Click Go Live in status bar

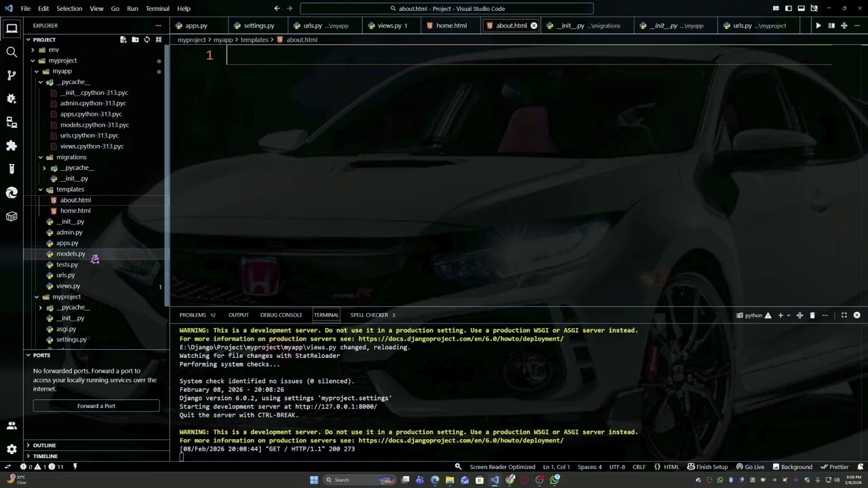click(x=750, y=467)
